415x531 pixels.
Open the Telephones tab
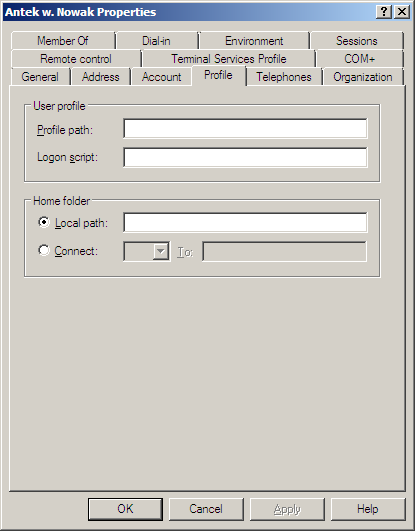pyautogui.click(x=284, y=77)
